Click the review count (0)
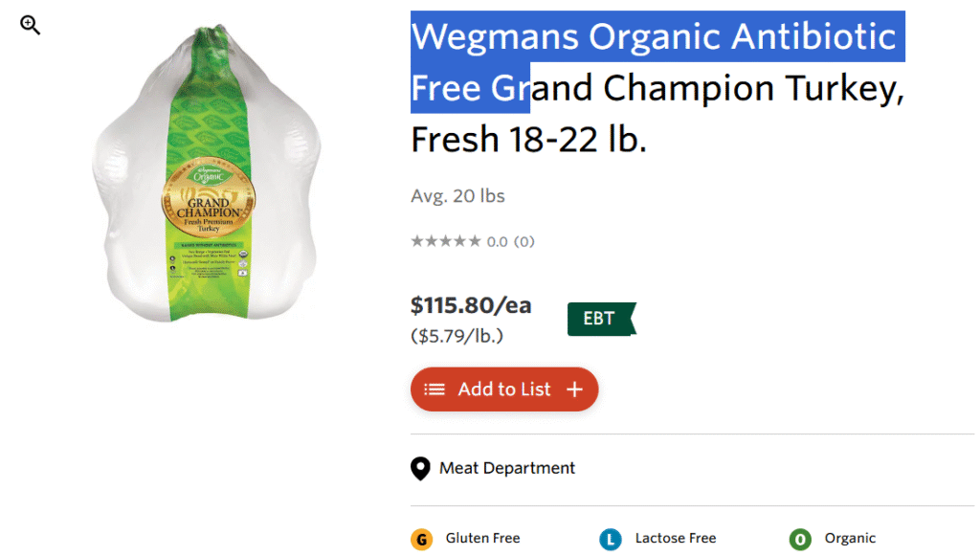The width and height of the screenshot is (980, 556). [x=524, y=241]
